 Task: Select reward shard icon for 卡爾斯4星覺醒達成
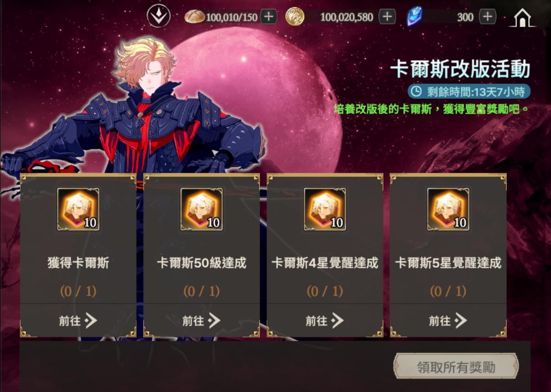click(324, 209)
